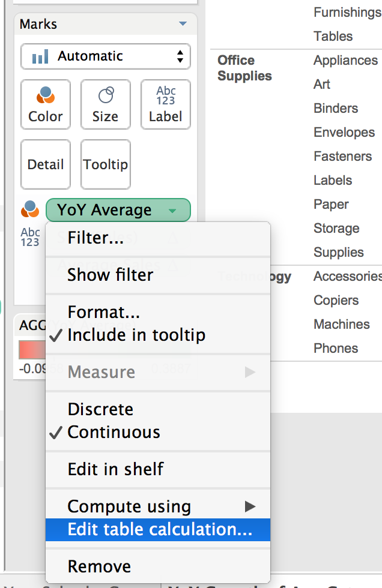382x588 pixels.
Task: Click the bar chart icon in mark type box
Action: click(40, 57)
